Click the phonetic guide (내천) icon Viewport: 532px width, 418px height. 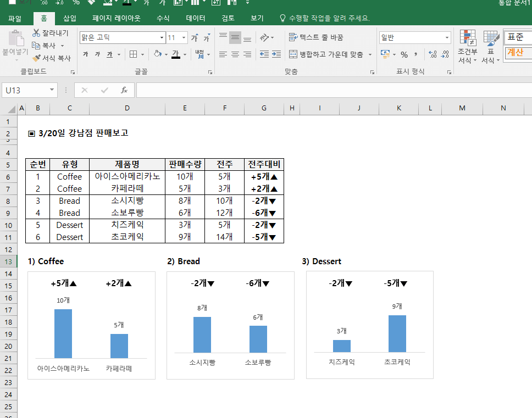pos(200,54)
